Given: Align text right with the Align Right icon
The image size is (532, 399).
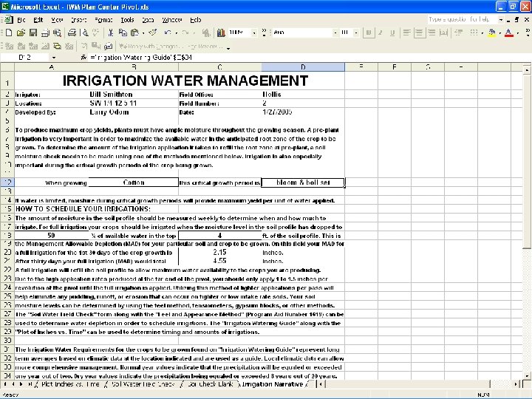Looking at the screenshot, I should [x=432, y=33].
